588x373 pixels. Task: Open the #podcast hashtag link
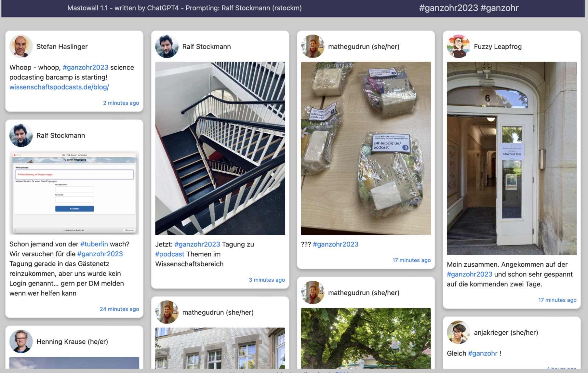tap(170, 254)
